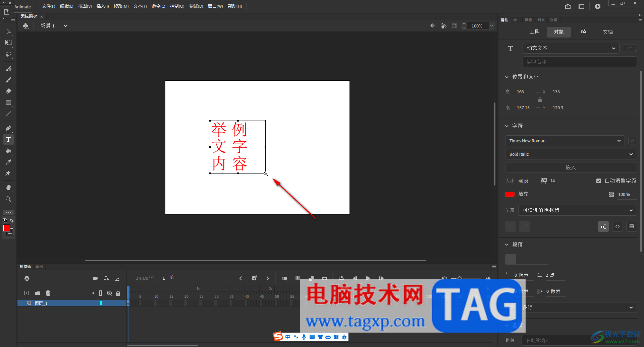Align paragraph right
Image resolution: width=644 pixels, height=347 pixels.
[533, 259]
